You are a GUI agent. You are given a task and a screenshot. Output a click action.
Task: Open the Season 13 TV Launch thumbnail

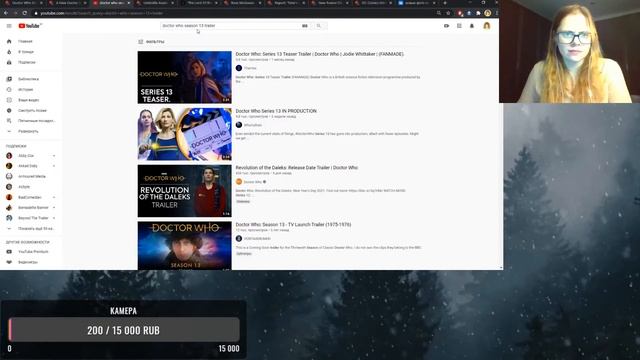[184, 246]
